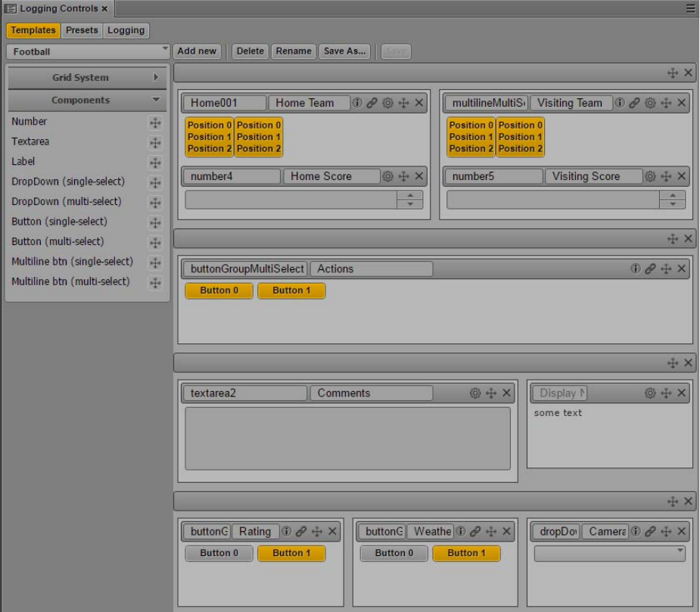Click move handle of the last grid row

pos(673,502)
